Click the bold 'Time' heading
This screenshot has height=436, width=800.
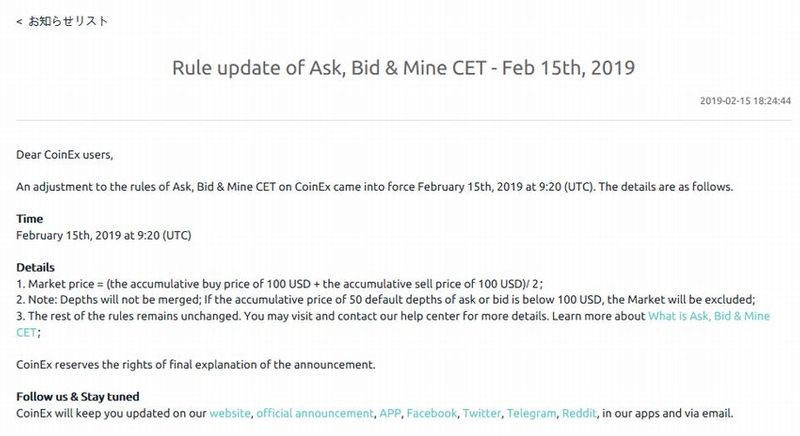tap(30, 219)
